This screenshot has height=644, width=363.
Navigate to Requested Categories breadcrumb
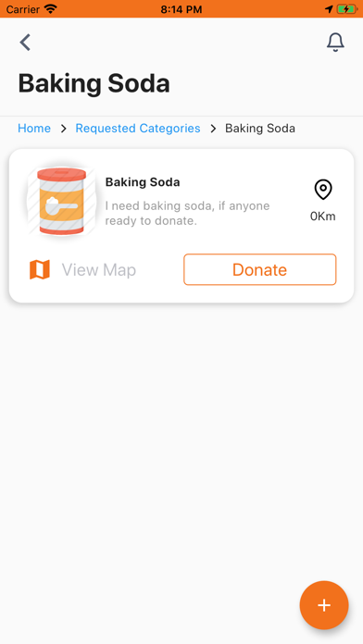pos(138,128)
